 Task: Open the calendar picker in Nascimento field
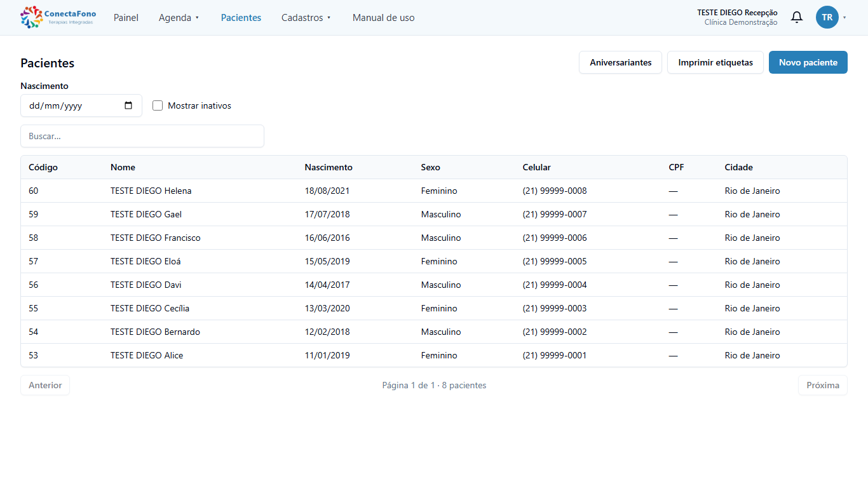pyautogui.click(x=128, y=105)
